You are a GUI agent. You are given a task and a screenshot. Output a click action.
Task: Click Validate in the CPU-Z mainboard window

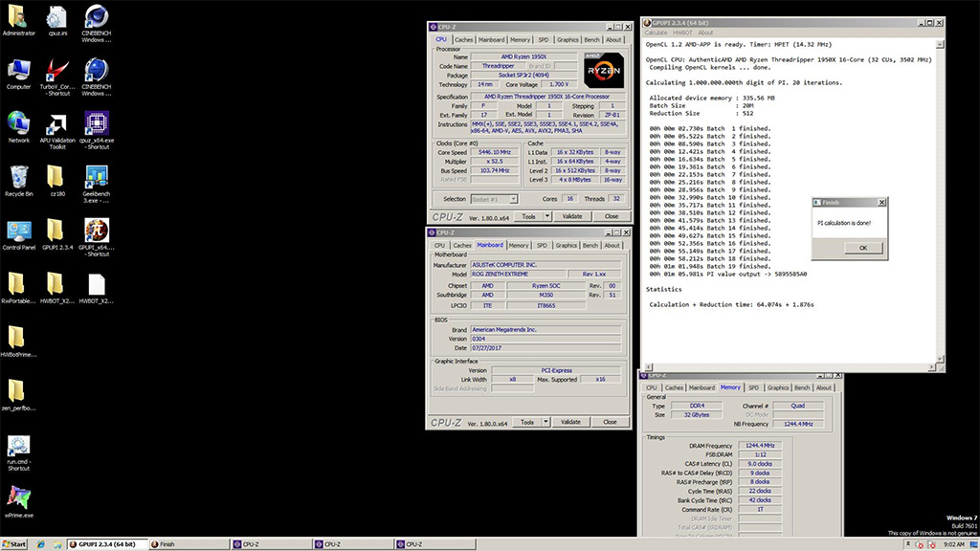pyautogui.click(x=570, y=422)
